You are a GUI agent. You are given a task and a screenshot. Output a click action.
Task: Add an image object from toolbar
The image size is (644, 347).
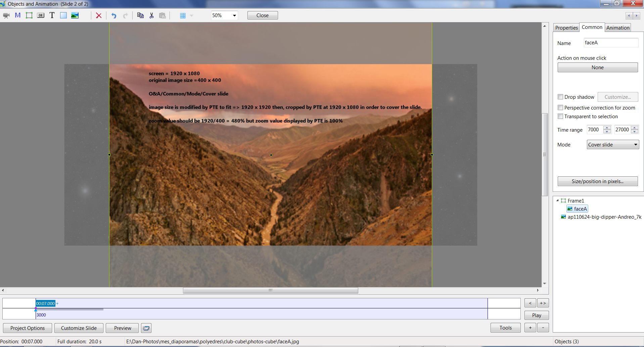click(75, 15)
